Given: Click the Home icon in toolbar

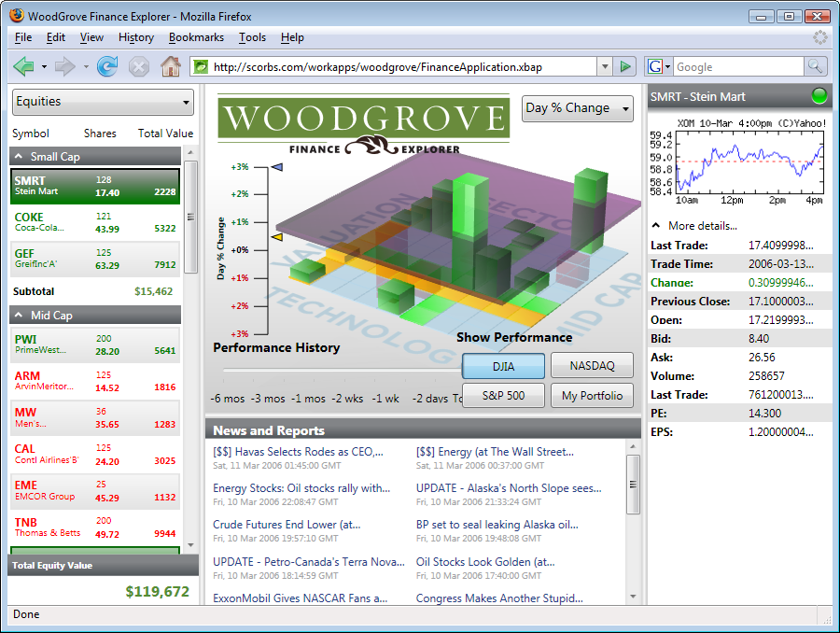Looking at the screenshot, I should [x=170, y=66].
